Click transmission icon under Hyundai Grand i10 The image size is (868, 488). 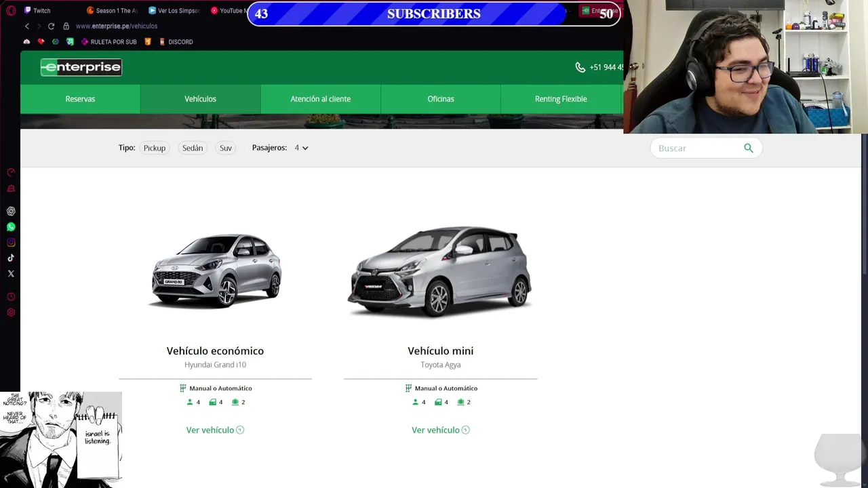pos(183,388)
